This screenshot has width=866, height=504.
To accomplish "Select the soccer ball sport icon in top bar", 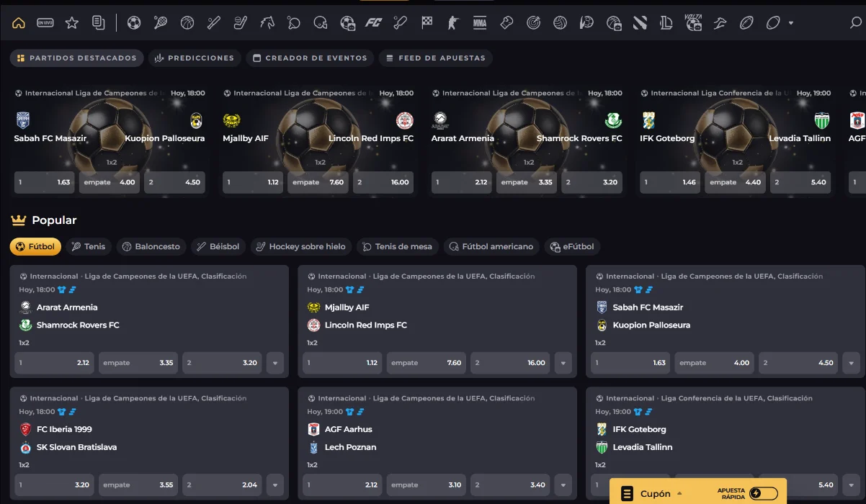I will click(x=133, y=23).
